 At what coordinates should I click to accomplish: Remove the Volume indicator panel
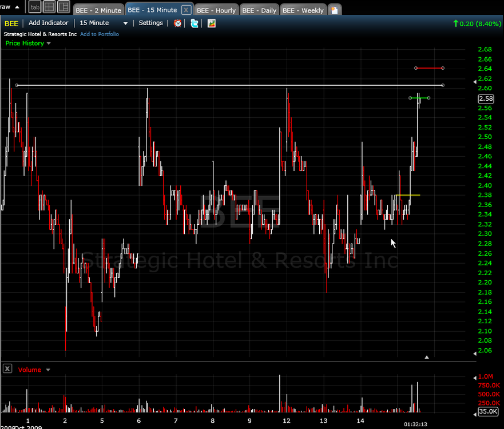point(7,368)
